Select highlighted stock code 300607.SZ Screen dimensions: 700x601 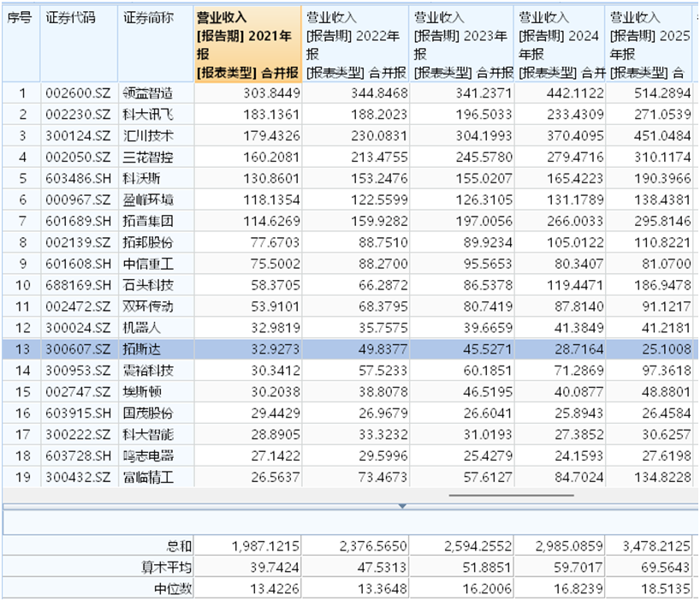pos(78,349)
